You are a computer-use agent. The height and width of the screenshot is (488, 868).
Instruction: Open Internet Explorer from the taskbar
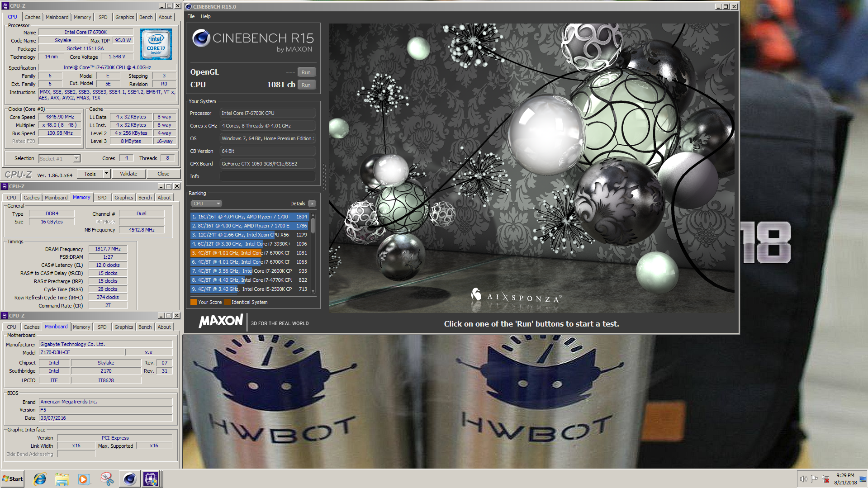click(x=40, y=479)
